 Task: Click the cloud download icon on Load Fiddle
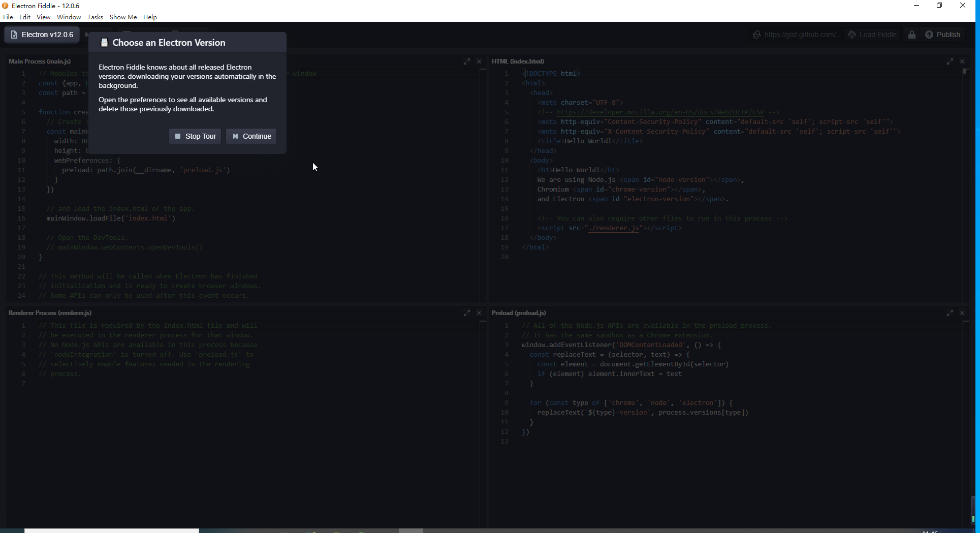coord(852,35)
